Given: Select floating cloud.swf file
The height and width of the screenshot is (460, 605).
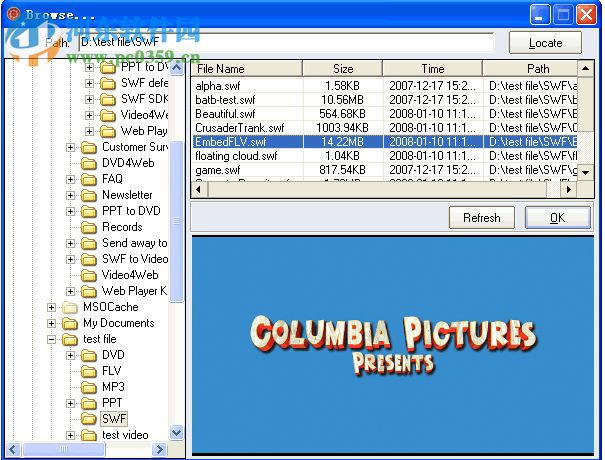Looking at the screenshot, I should pos(384,156).
